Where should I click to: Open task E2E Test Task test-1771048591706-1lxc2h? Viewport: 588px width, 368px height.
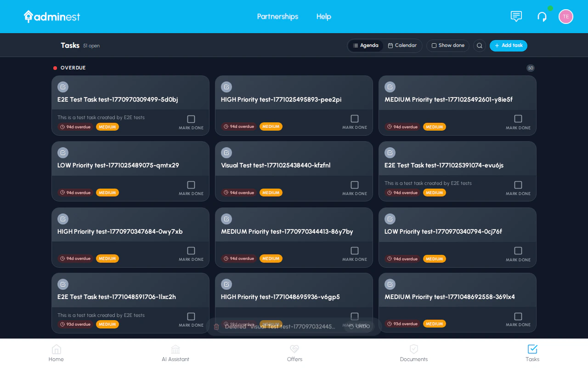[x=117, y=297]
